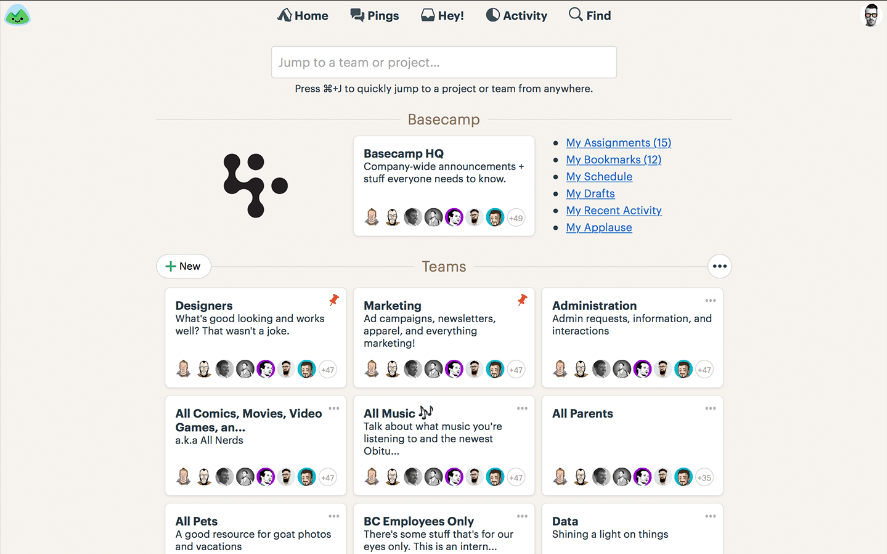Open the All Parents card options menu
Viewport: 887px width, 554px height.
[x=710, y=408]
